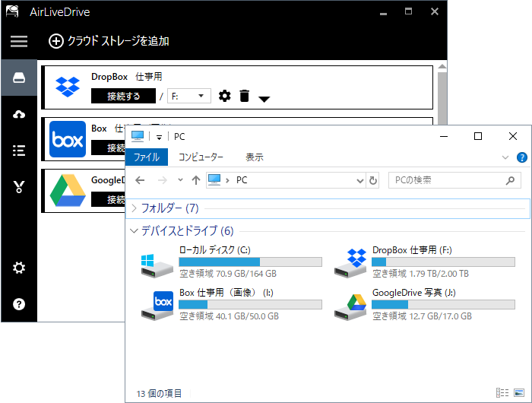Open AirLiveDrive settings gear in sidebar
532x403 pixels.
19,268
